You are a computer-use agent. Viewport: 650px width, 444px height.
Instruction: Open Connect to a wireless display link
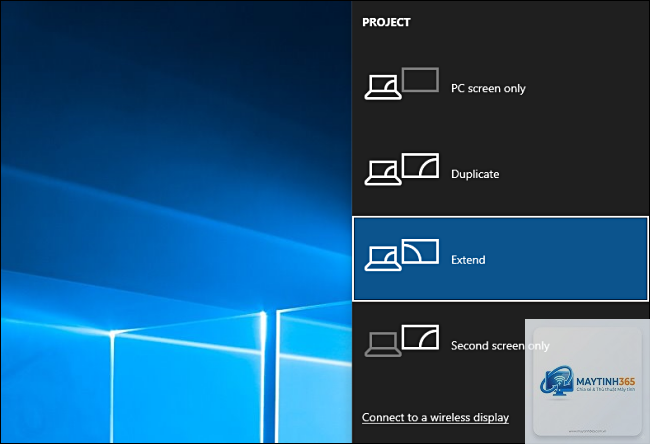coord(435,417)
